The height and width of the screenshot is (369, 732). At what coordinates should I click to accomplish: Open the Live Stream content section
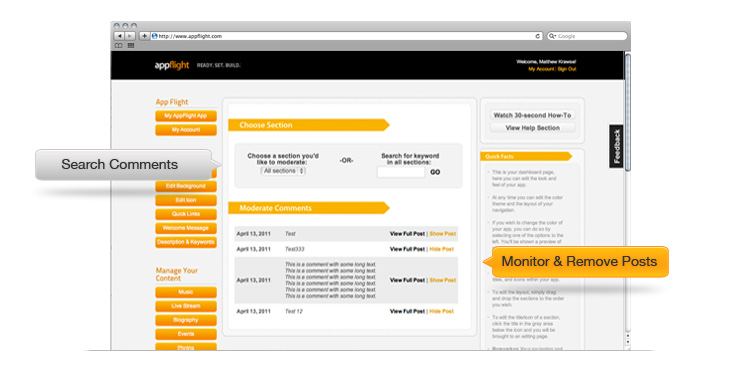point(186,306)
